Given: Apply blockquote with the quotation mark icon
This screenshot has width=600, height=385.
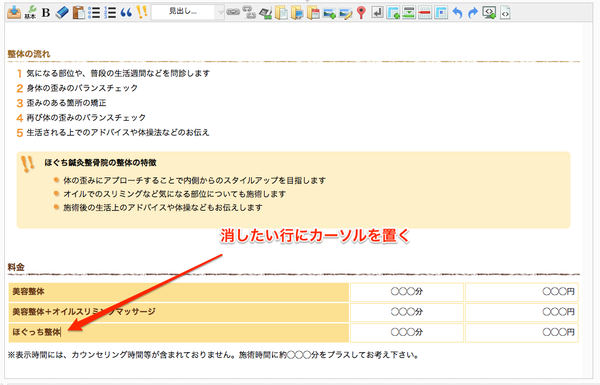Looking at the screenshot, I should (126, 13).
